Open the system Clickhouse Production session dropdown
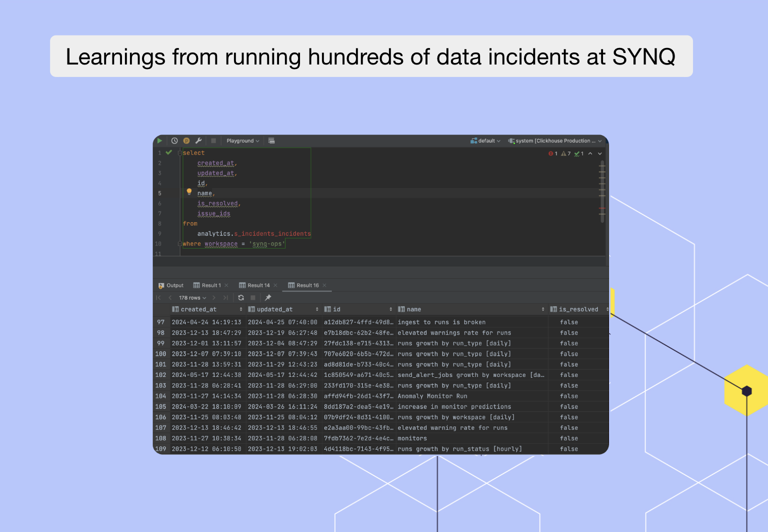This screenshot has height=532, width=768. coord(555,141)
